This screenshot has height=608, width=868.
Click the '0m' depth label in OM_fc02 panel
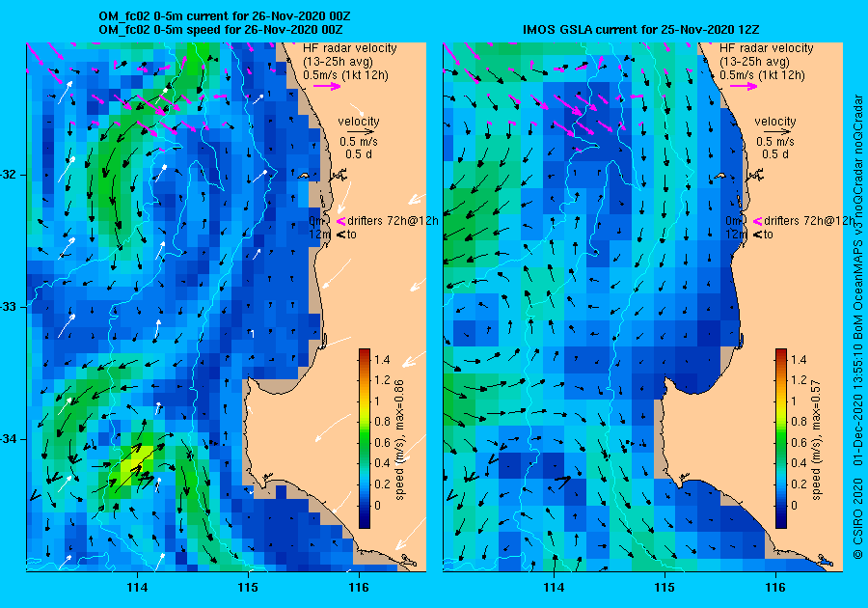tap(316, 221)
